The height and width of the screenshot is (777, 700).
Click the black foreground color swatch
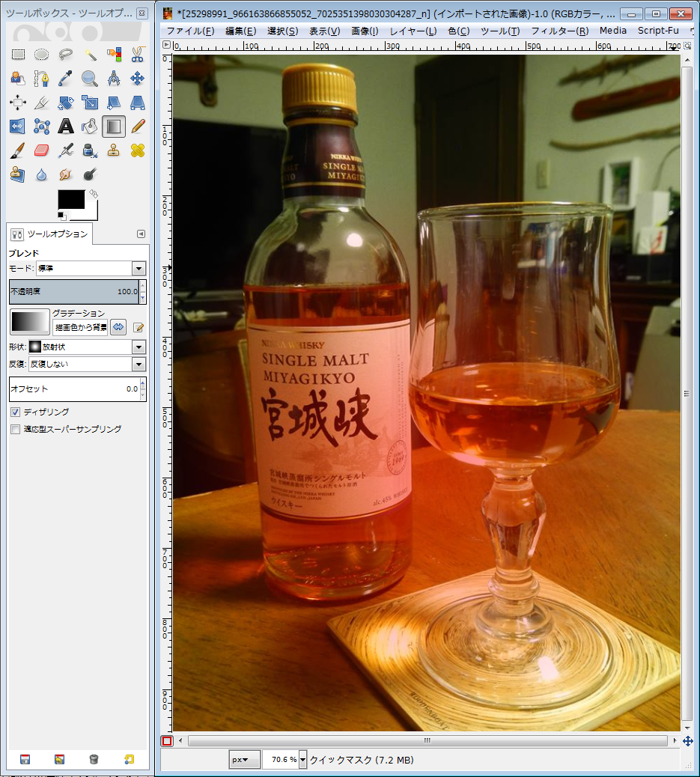tap(70, 199)
